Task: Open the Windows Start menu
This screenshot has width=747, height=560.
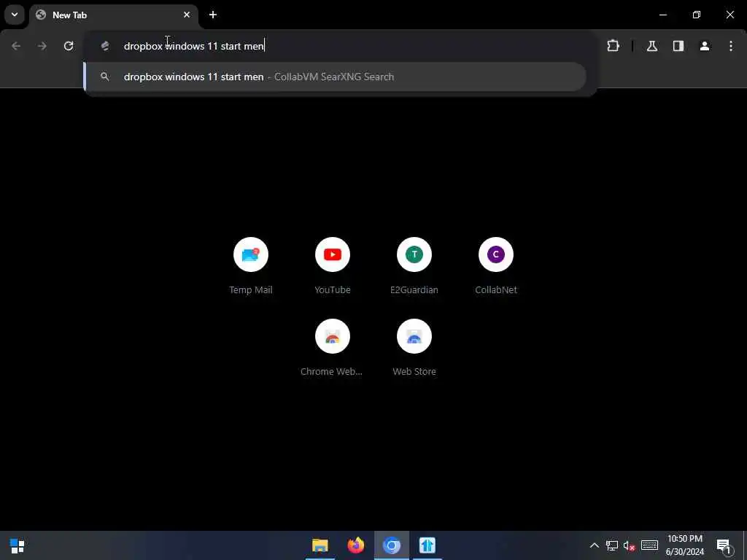Action: pos(18,545)
